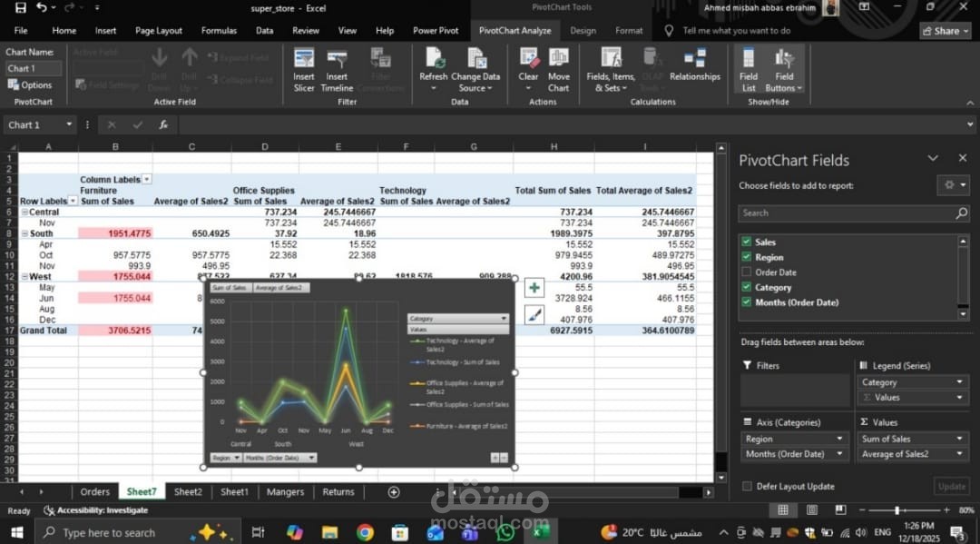Click the Search field in PivotChart Fields

(x=844, y=213)
